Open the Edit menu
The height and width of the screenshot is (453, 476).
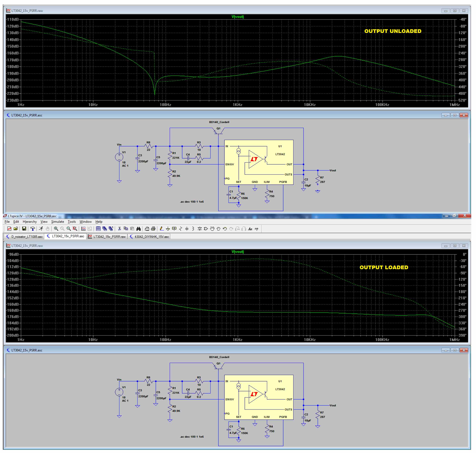click(x=16, y=221)
